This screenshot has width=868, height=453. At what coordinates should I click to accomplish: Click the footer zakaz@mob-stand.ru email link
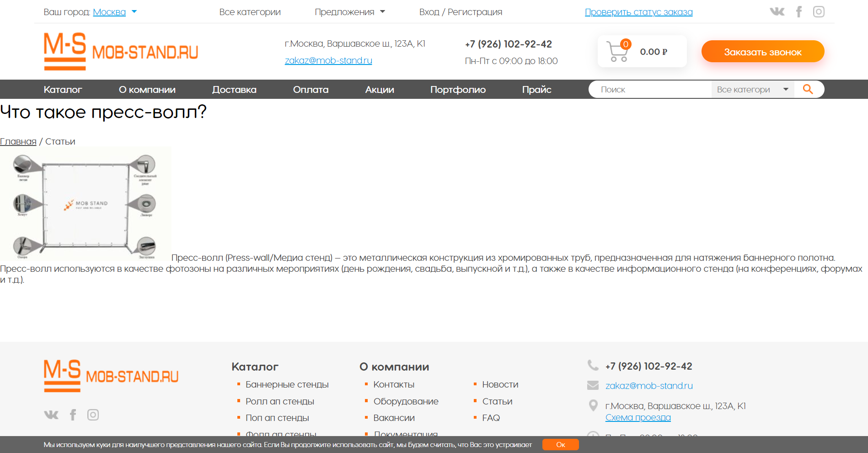point(649,386)
